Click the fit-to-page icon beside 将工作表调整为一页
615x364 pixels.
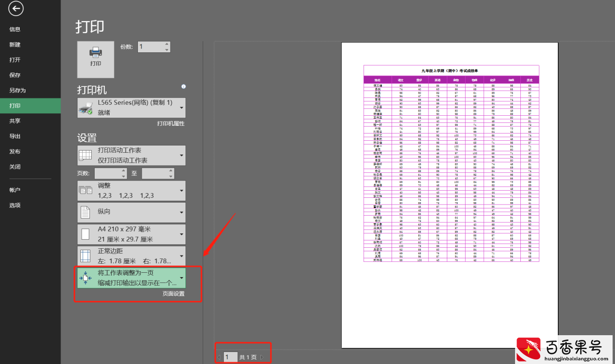(x=85, y=278)
